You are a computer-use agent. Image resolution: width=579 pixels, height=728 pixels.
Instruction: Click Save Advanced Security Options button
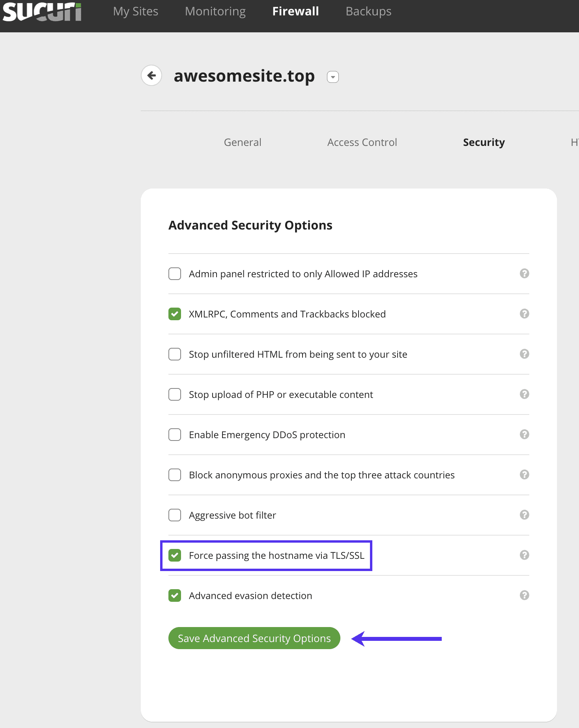click(x=254, y=638)
